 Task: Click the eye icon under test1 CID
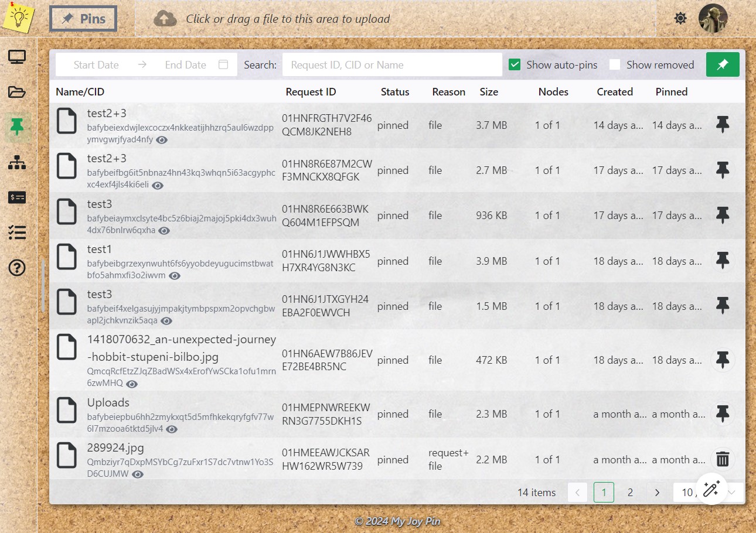pyautogui.click(x=175, y=276)
